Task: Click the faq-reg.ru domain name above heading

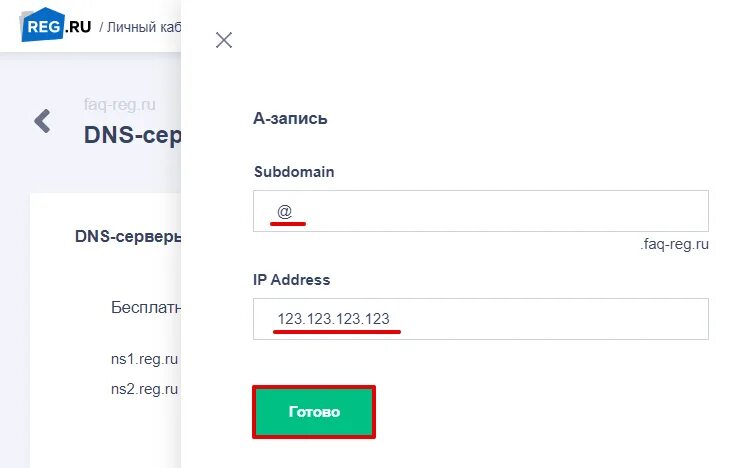Action: click(x=120, y=105)
